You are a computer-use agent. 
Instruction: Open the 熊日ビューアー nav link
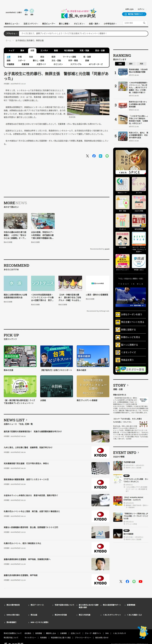point(49,24)
